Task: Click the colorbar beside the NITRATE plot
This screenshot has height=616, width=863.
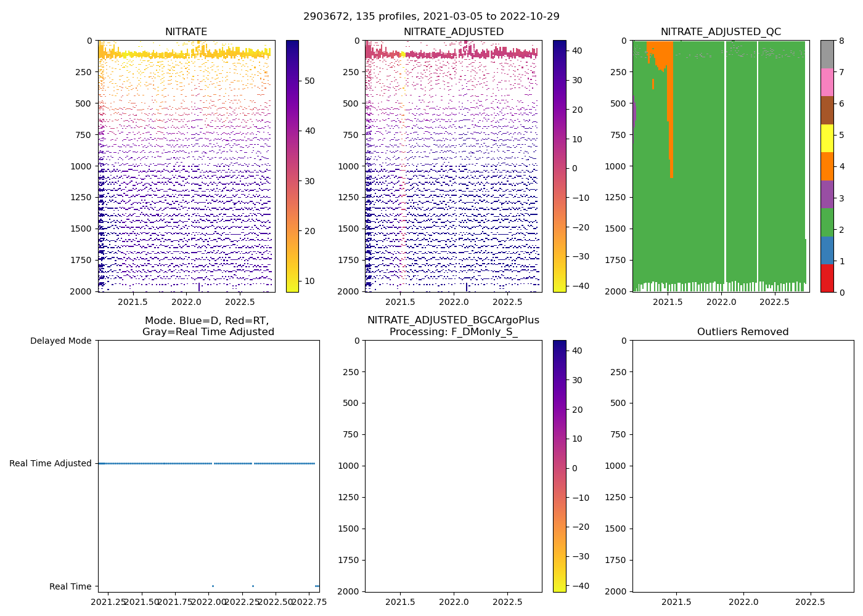Action: tap(292, 166)
